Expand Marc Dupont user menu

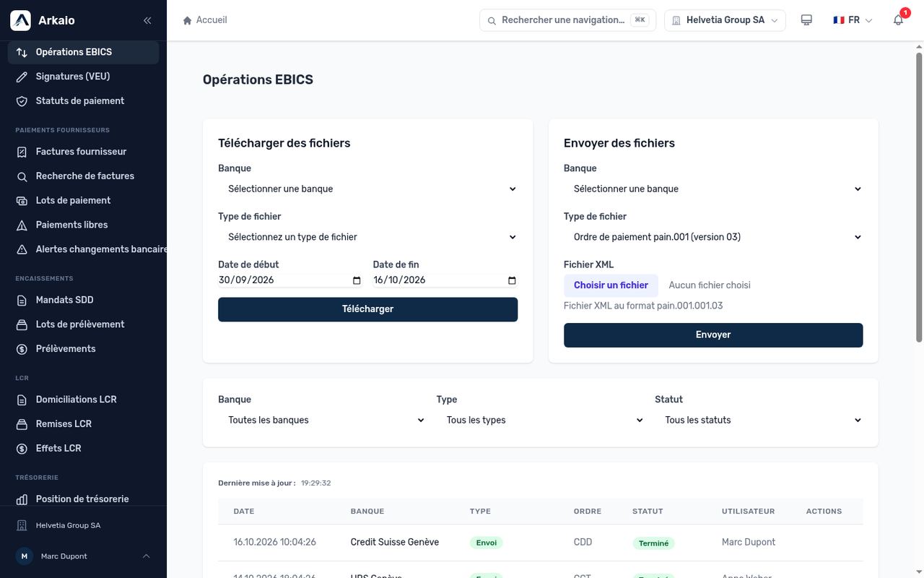coord(83,556)
